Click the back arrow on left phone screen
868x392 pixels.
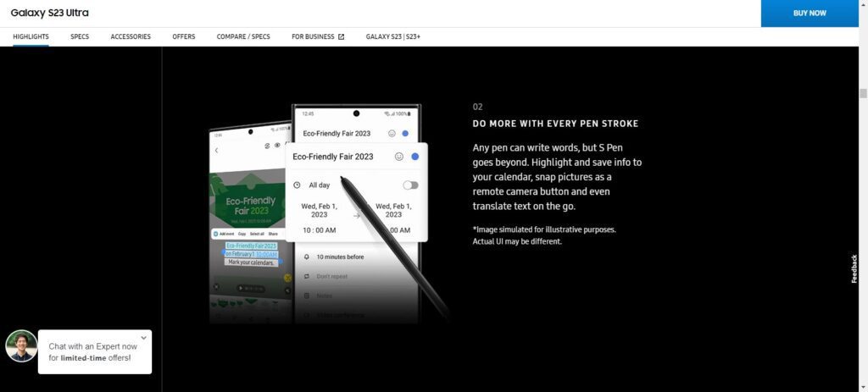coord(216,151)
